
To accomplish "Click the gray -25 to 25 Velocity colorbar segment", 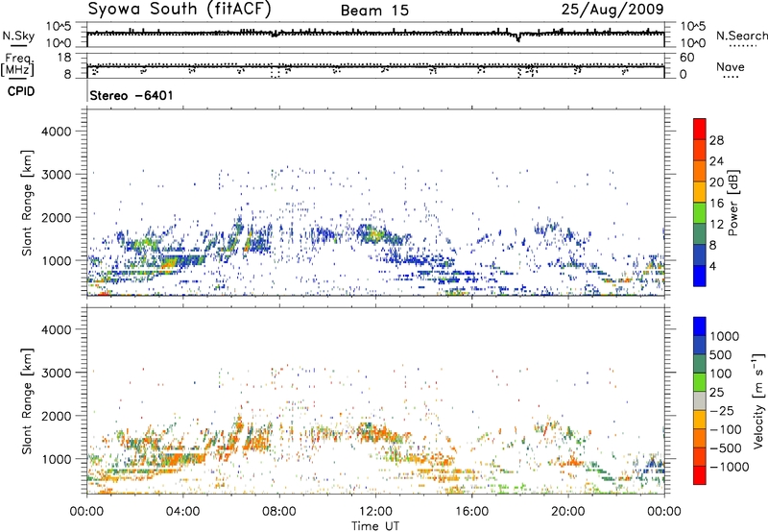I will tap(700, 401).
